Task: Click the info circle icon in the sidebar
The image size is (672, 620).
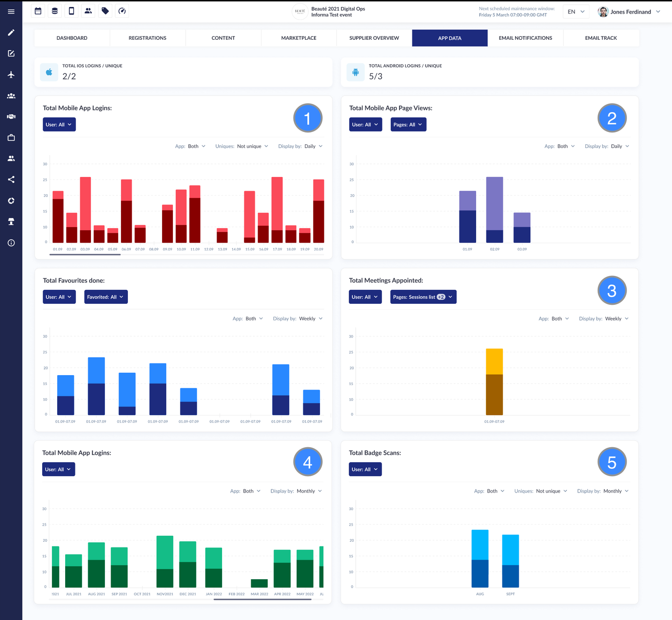Action: tap(11, 243)
